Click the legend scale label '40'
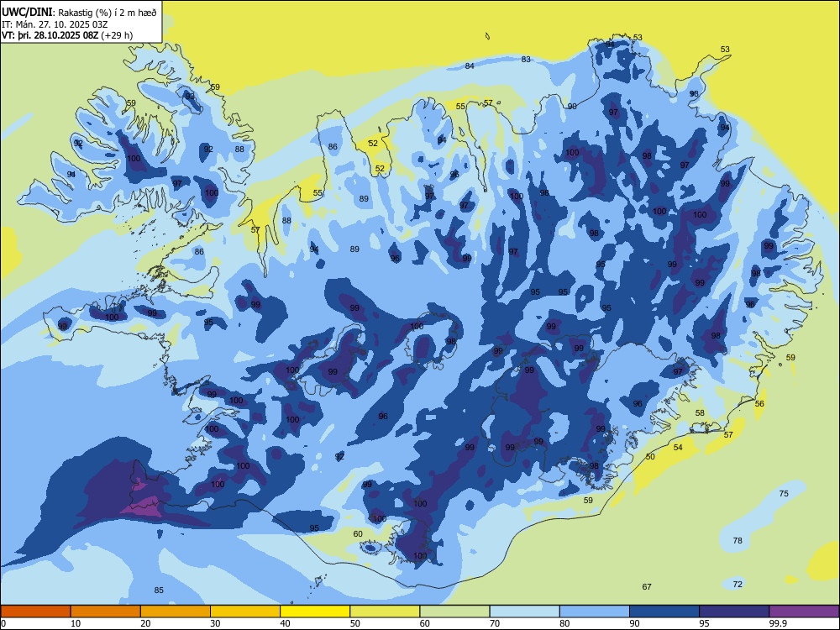 coord(285,623)
